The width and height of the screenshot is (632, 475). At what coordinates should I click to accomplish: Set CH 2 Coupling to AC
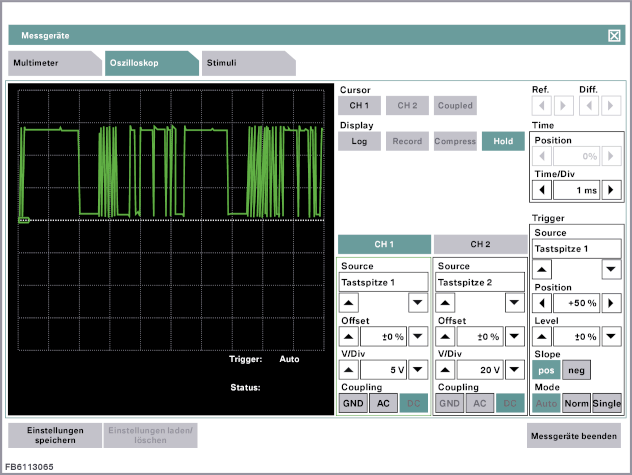pos(480,403)
